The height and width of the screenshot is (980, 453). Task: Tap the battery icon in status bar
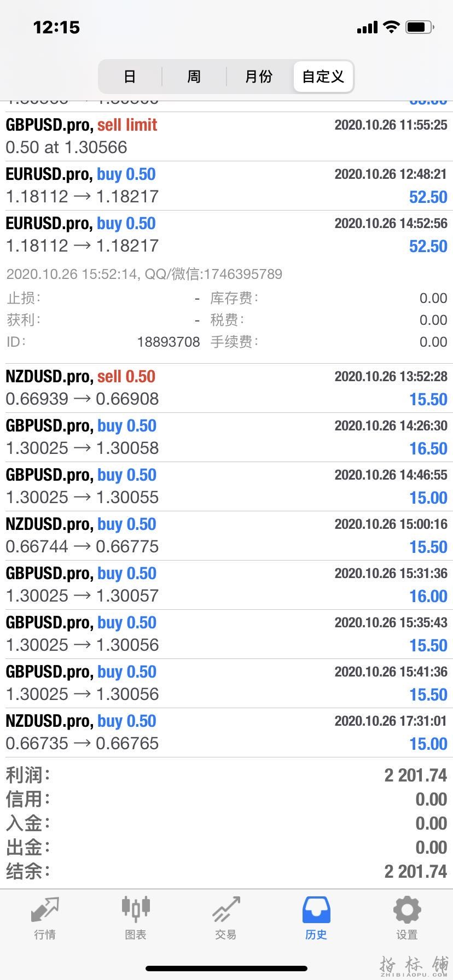[x=420, y=27]
